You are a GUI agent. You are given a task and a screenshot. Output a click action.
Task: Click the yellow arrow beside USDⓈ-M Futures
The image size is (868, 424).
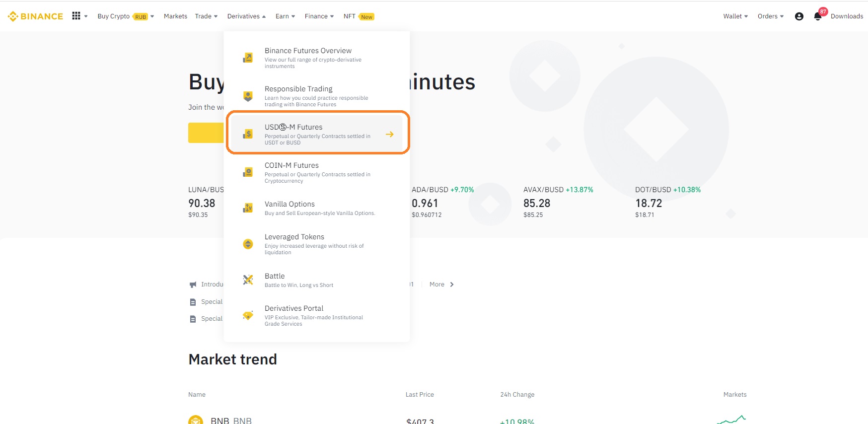pyautogui.click(x=390, y=134)
